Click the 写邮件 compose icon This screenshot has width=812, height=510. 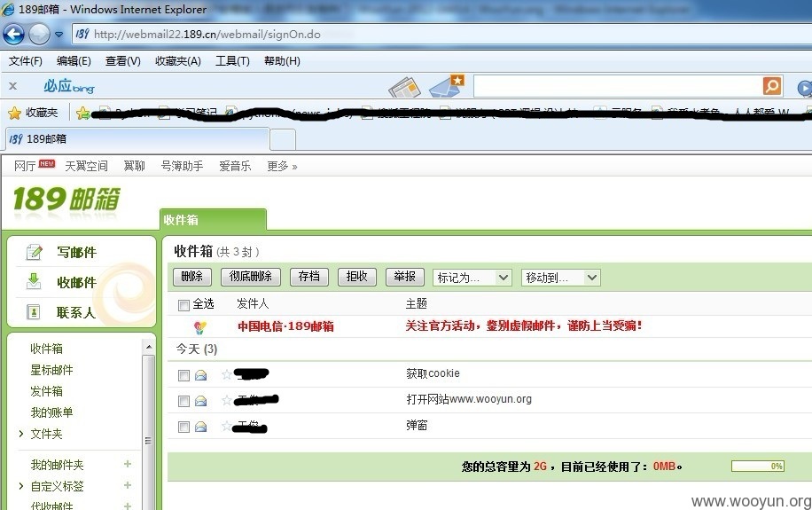tap(35, 252)
